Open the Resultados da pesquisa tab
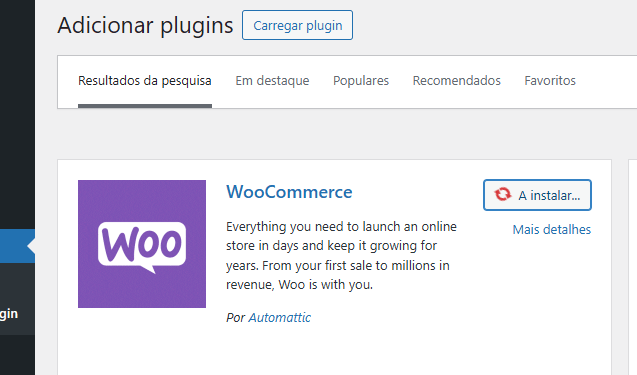 click(x=145, y=81)
